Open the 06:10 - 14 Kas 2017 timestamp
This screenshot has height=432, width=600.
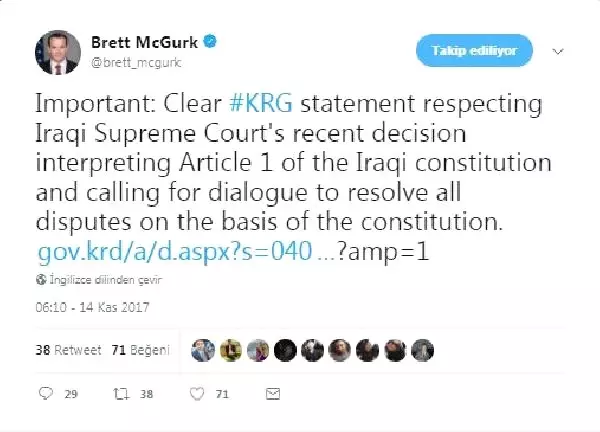tap(92, 307)
